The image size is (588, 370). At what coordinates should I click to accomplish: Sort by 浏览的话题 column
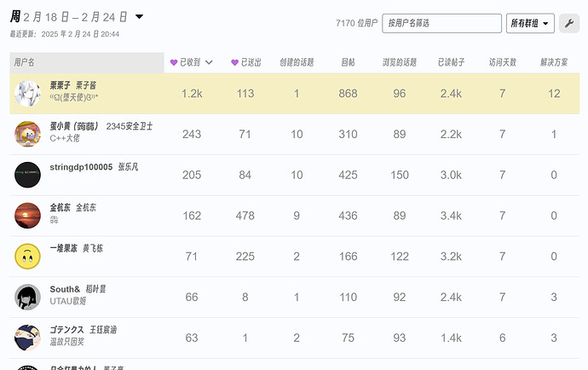pyautogui.click(x=400, y=62)
